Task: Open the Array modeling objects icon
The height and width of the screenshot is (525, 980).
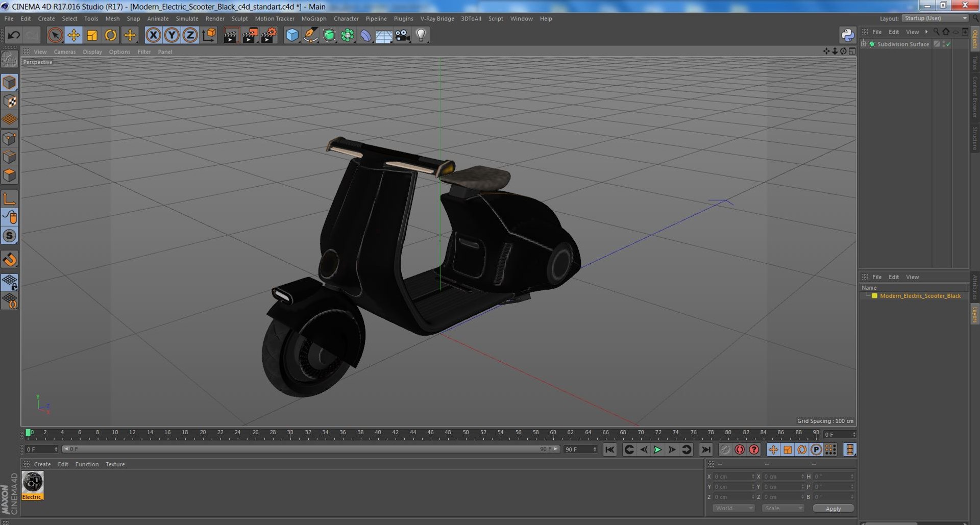Action: 348,35
